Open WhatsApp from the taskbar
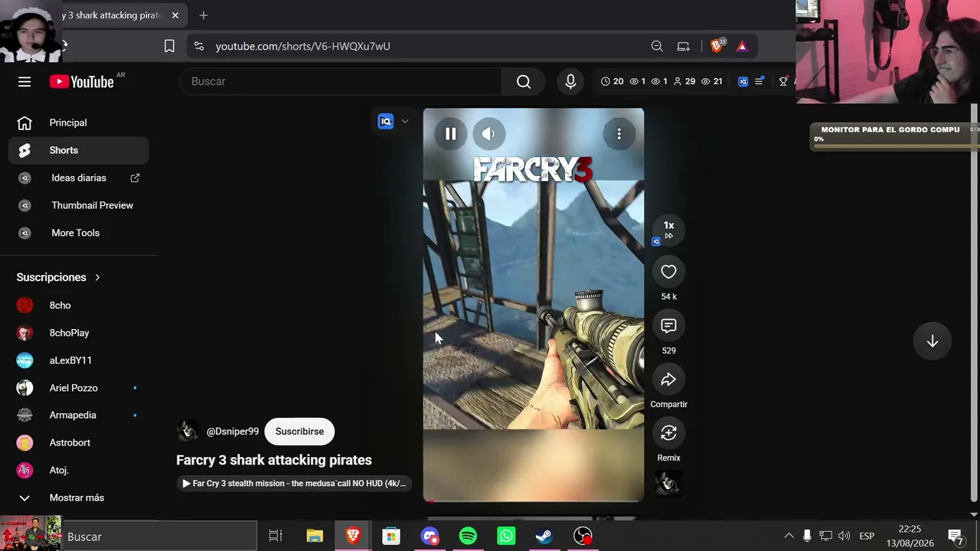The height and width of the screenshot is (551, 980). tap(506, 536)
